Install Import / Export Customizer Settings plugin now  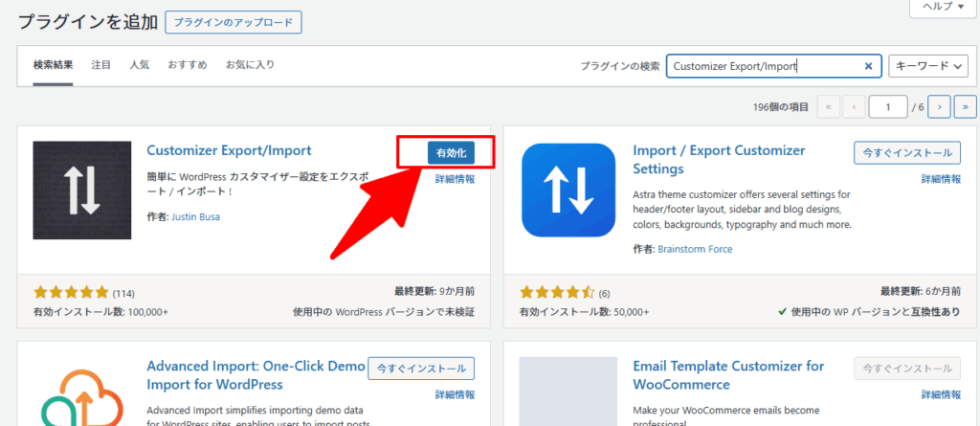(907, 152)
